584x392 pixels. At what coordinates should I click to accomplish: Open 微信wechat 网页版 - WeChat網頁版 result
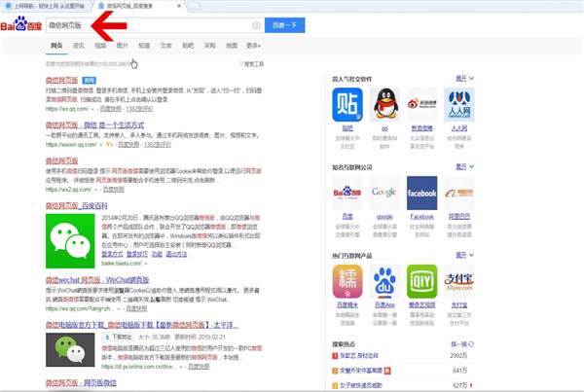point(97,280)
